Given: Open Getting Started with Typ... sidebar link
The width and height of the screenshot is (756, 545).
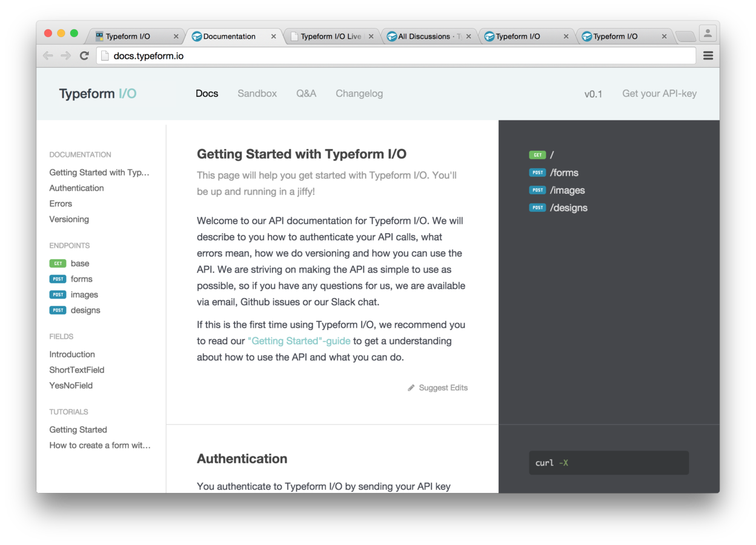Looking at the screenshot, I should click(x=99, y=173).
